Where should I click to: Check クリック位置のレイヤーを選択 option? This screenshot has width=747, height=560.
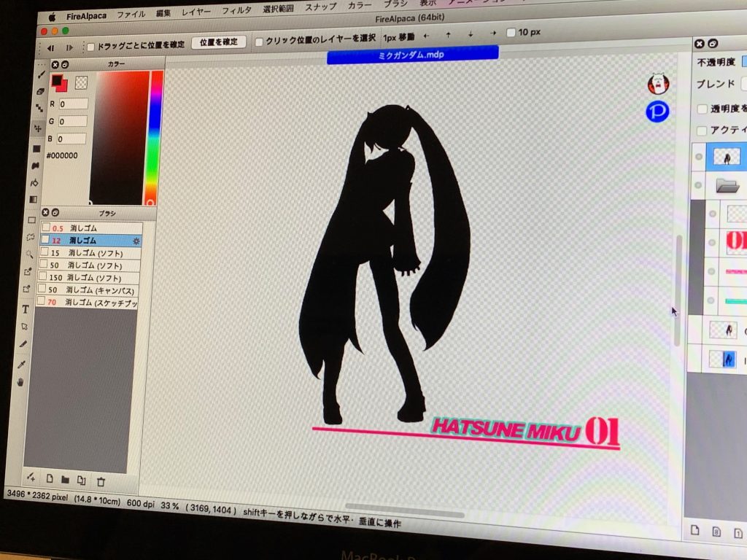point(260,43)
